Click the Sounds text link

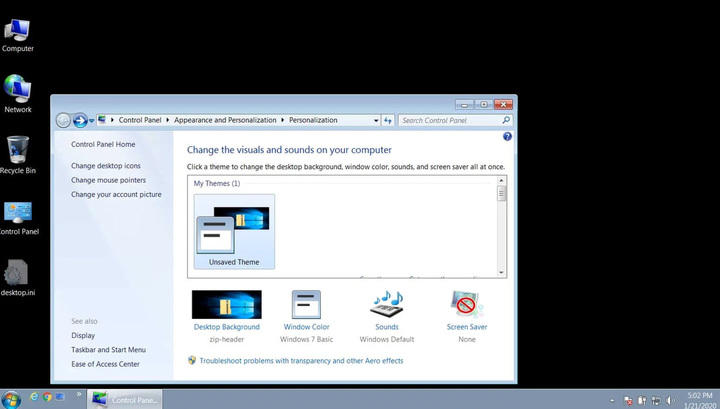click(x=387, y=327)
